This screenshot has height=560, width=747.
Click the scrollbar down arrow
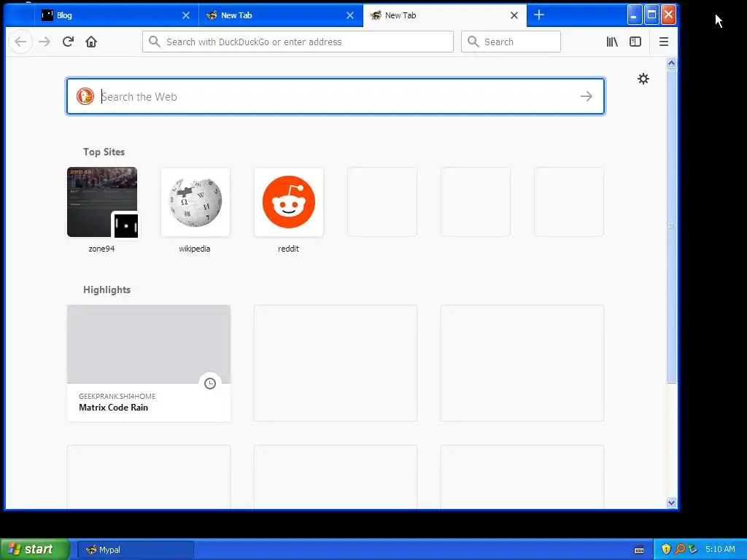(671, 502)
